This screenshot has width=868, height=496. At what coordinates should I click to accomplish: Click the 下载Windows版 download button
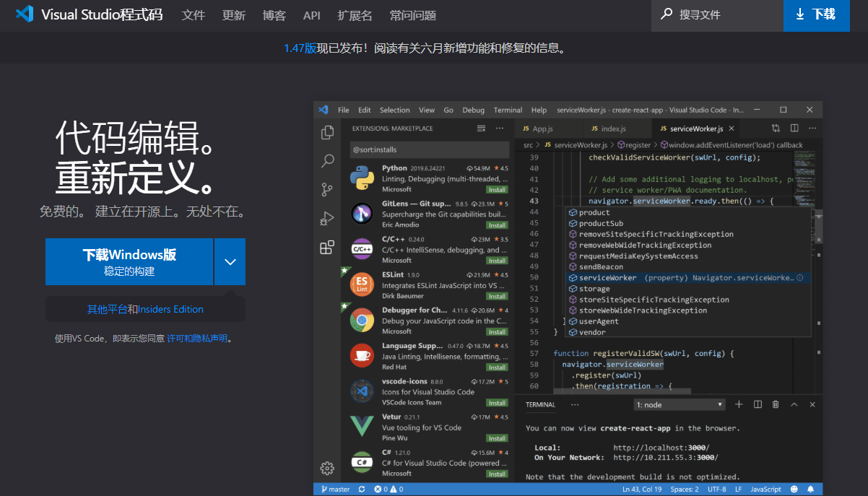(129, 261)
